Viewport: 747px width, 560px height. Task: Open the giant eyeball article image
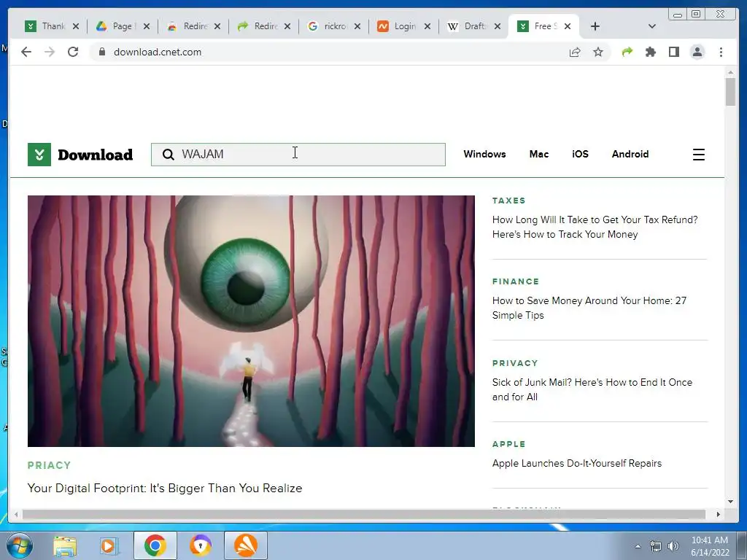pyautogui.click(x=251, y=321)
